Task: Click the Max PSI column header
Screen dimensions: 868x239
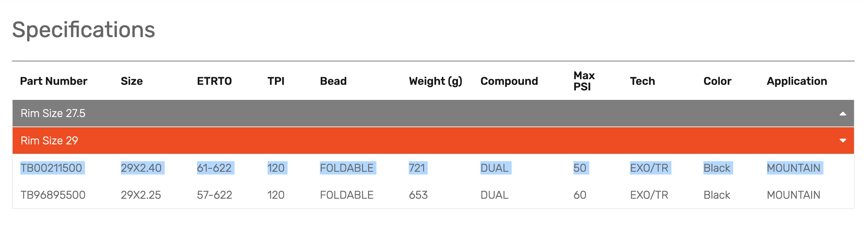Action: [584, 81]
